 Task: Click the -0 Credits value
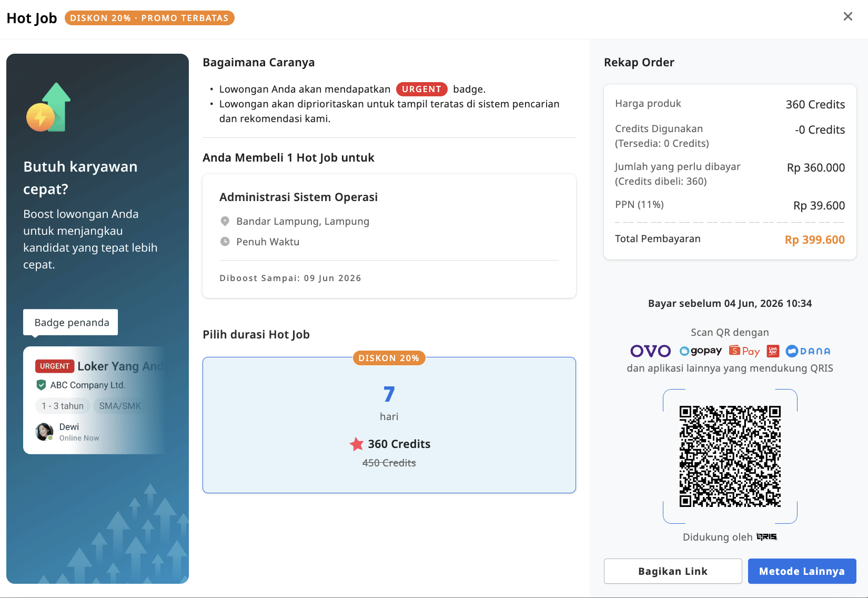820,129
